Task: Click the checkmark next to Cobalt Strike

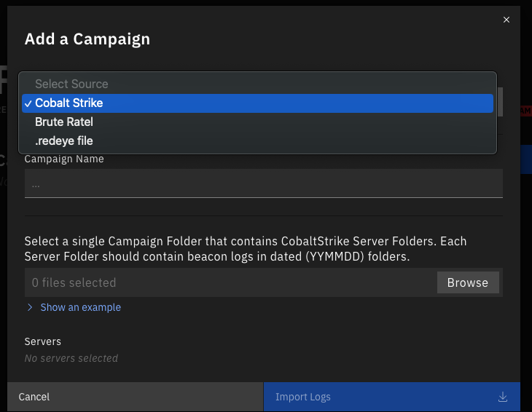Action: pos(28,103)
